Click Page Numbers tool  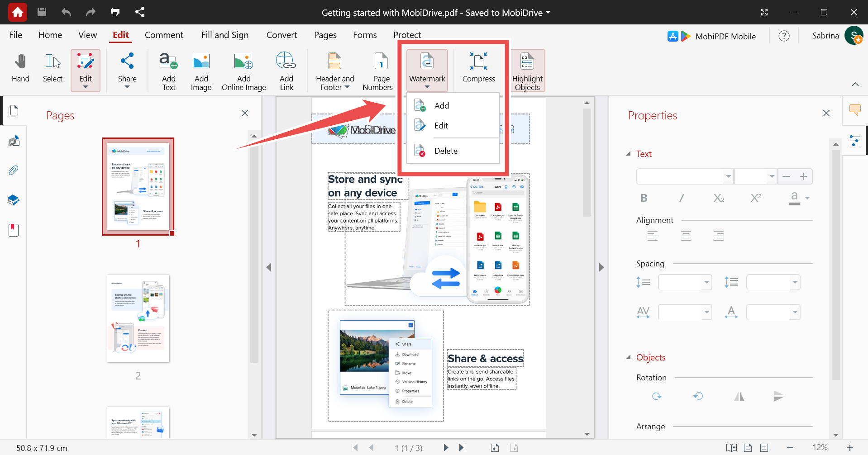coord(378,71)
